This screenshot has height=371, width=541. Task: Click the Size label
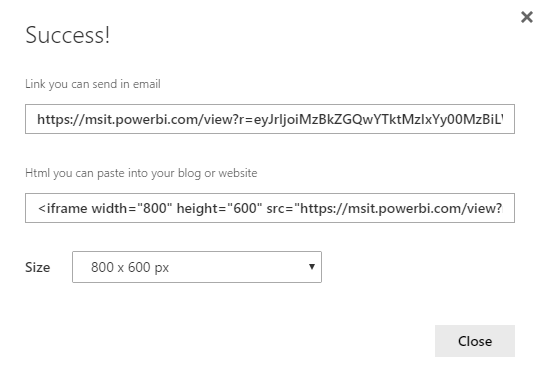click(x=38, y=267)
